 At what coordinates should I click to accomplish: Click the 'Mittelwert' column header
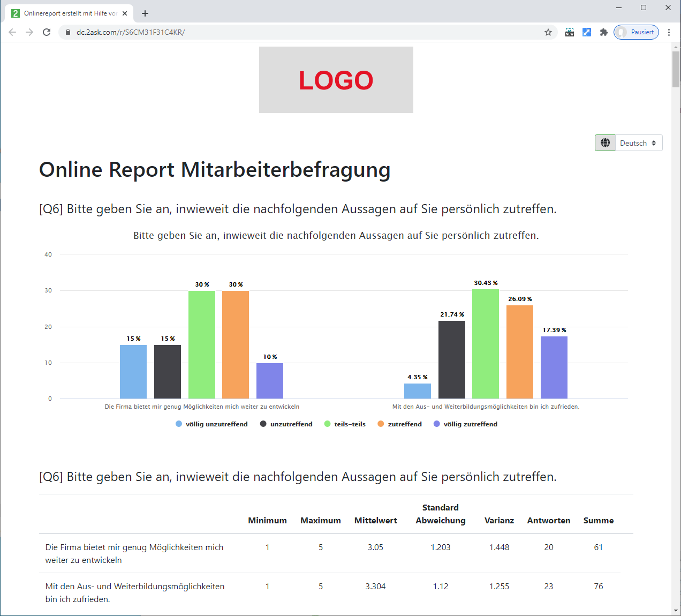376,521
